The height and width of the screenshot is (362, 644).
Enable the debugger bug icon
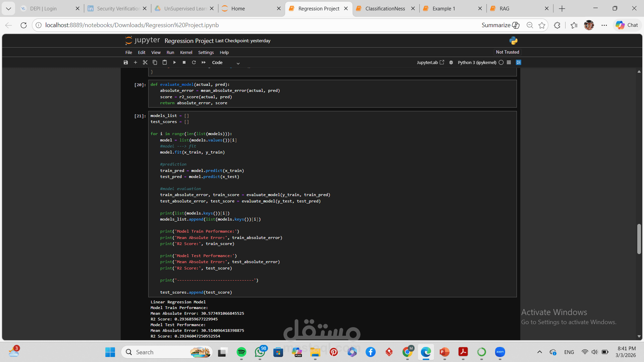tap(451, 62)
